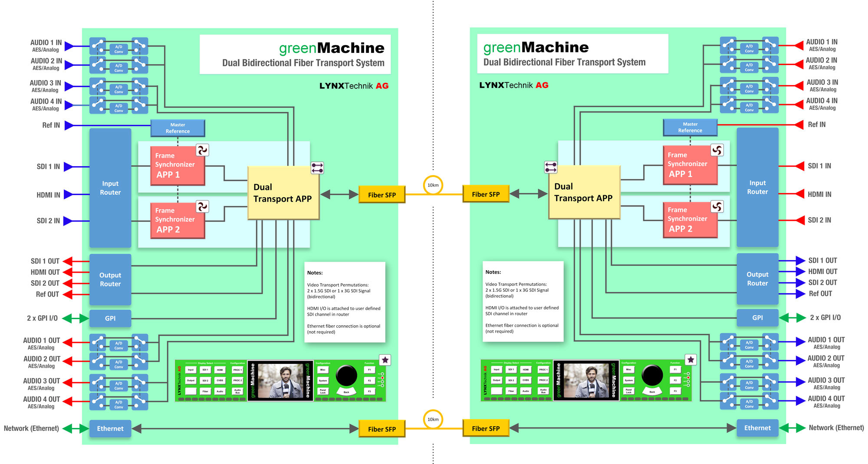Toggle the input switch beside left AUDIO 1 IN

[x=98, y=46]
